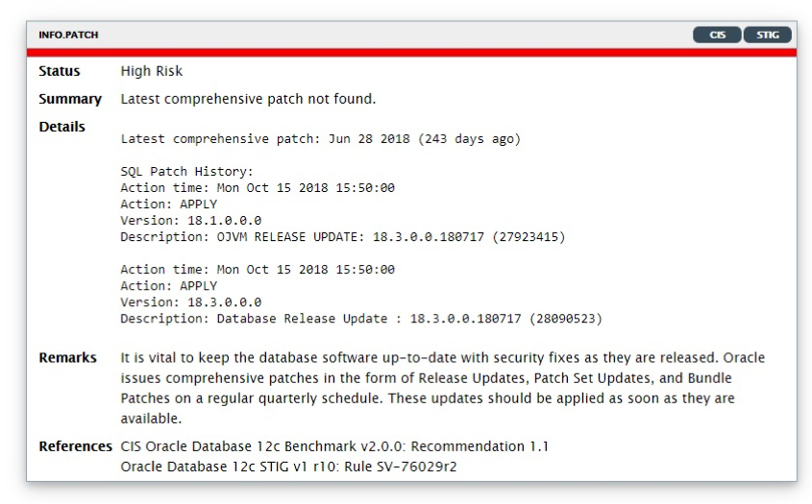Click the STIG badge button
Image resolution: width=812 pixels, height=504 pixels.
tap(768, 35)
